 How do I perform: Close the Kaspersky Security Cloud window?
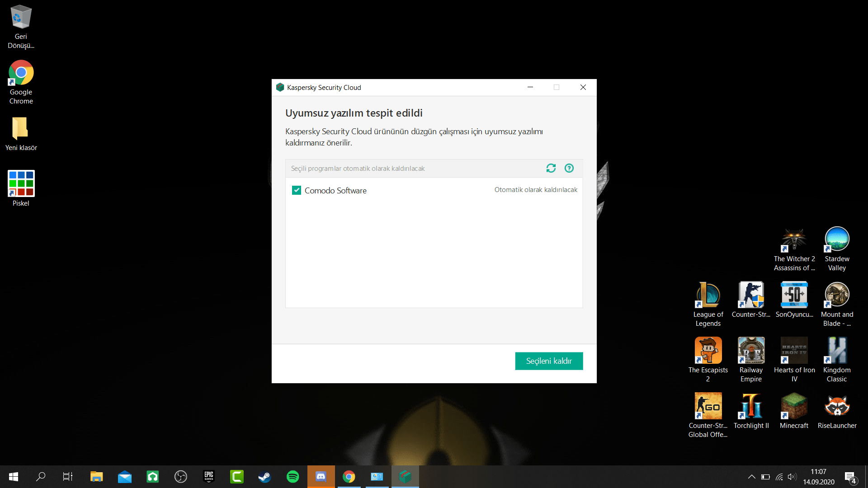click(x=583, y=87)
